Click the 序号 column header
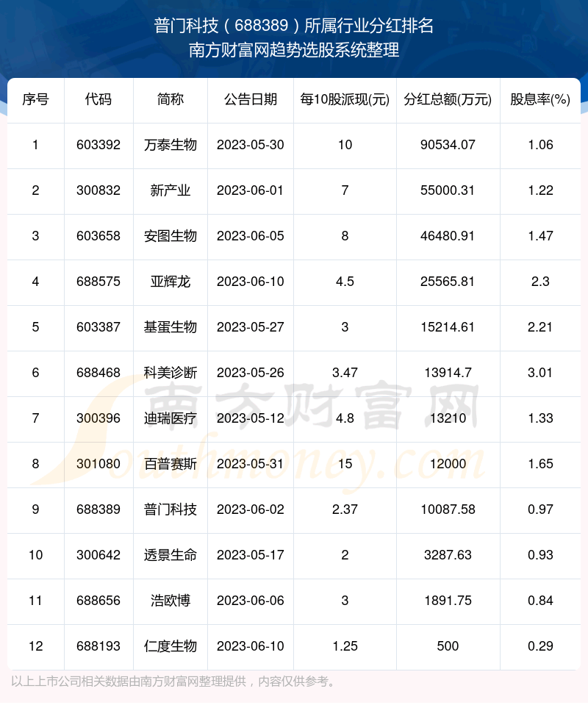This screenshot has height=719, width=588. (x=35, y=99)
